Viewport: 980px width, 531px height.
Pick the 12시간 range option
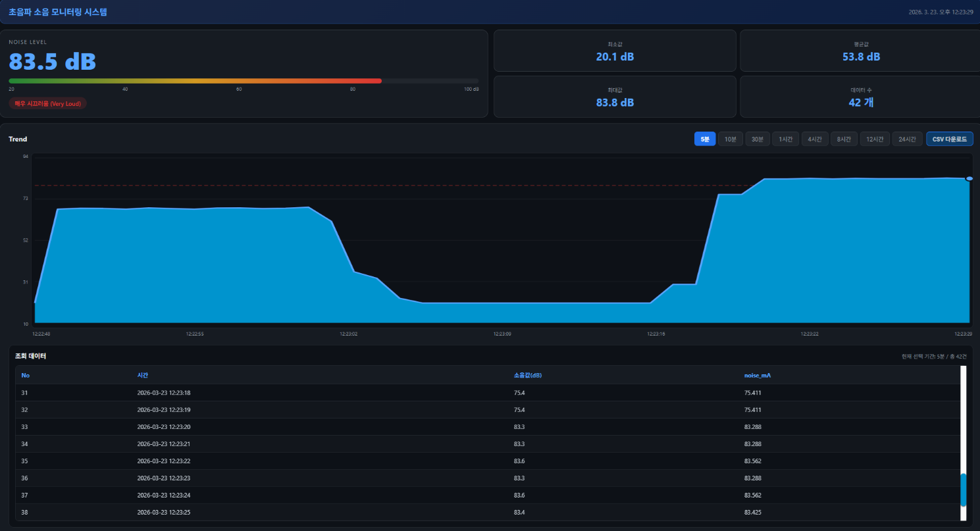pyautogui.click(x=874, y=139)
